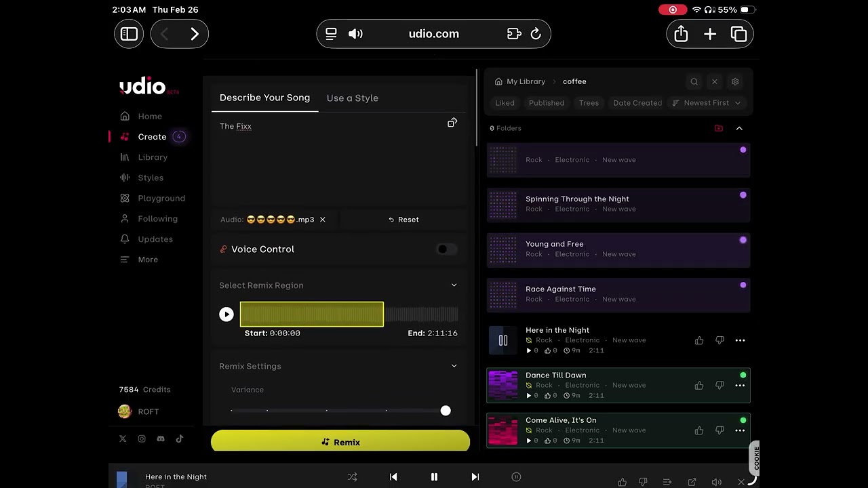Viewport: 868px width, 488px height.
Task: Go to the My Library home icon
Action: [498, 81]
